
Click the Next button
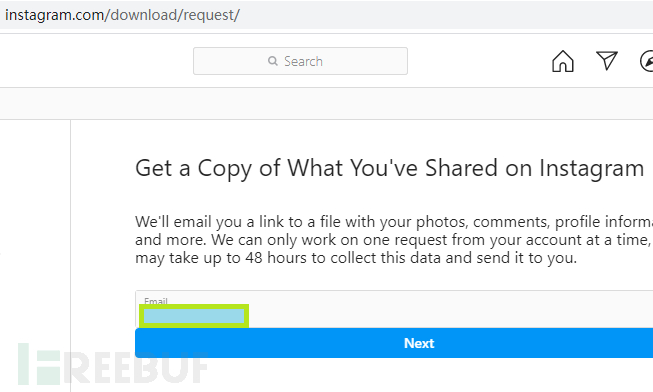click(x=394, y=343)
